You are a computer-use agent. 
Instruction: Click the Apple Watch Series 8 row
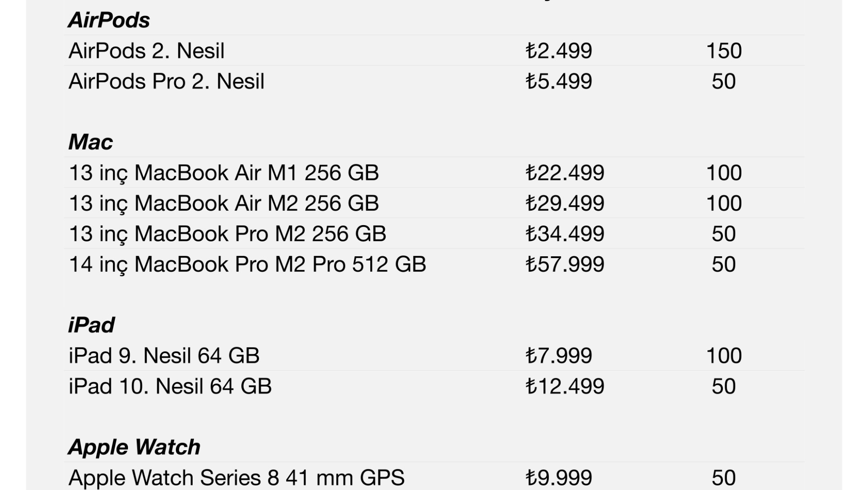point(434,477)
